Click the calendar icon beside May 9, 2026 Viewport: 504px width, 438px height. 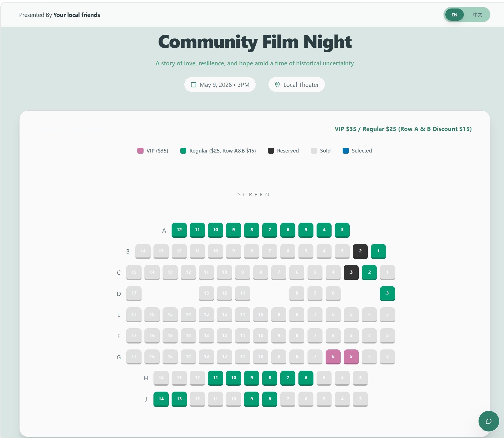pyautogui.click(x=194, y=85)
